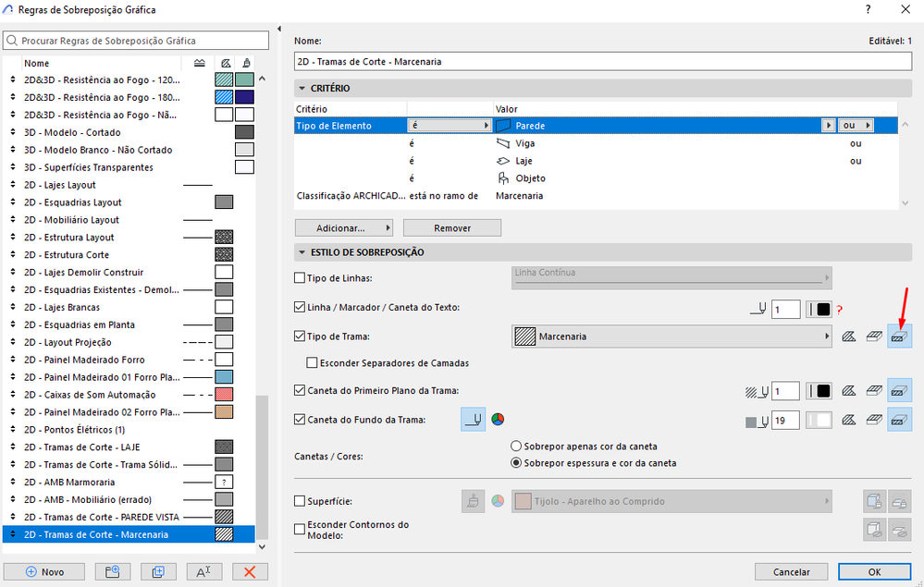Viewport: 924px width, 587px height.
Task: Click the Nome text field
Action: coord(603,61)
